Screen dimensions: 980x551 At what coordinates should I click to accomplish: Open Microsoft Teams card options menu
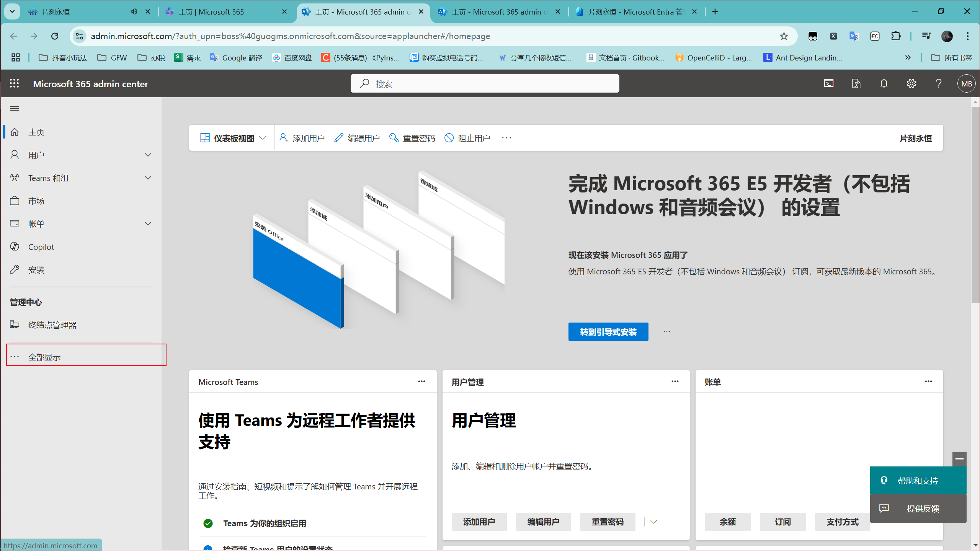pos(421,381)
